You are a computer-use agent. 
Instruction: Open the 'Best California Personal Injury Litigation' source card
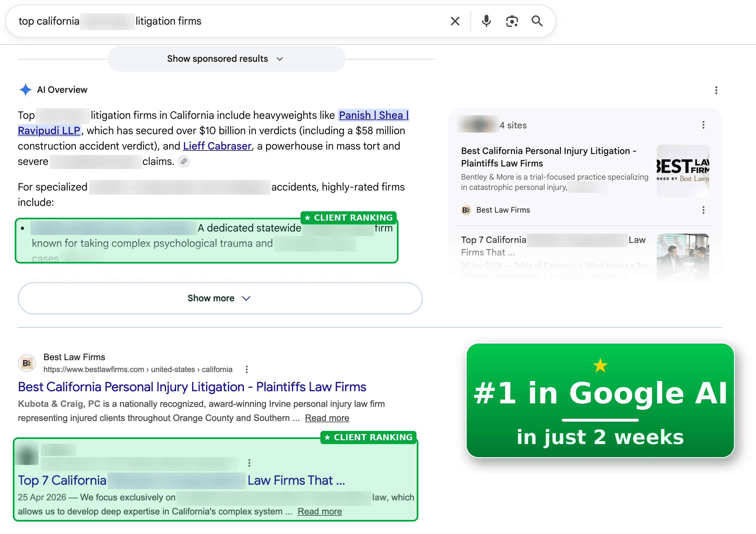(548, 157)
